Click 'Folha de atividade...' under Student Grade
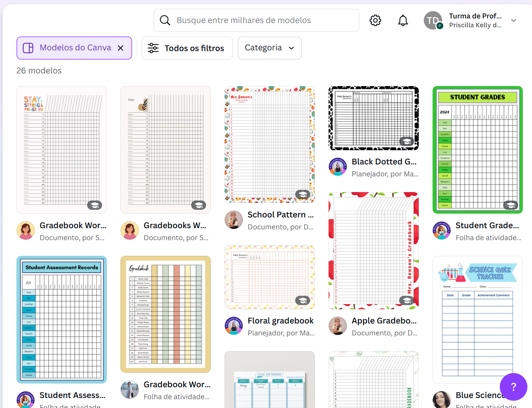 pos(488,238)
